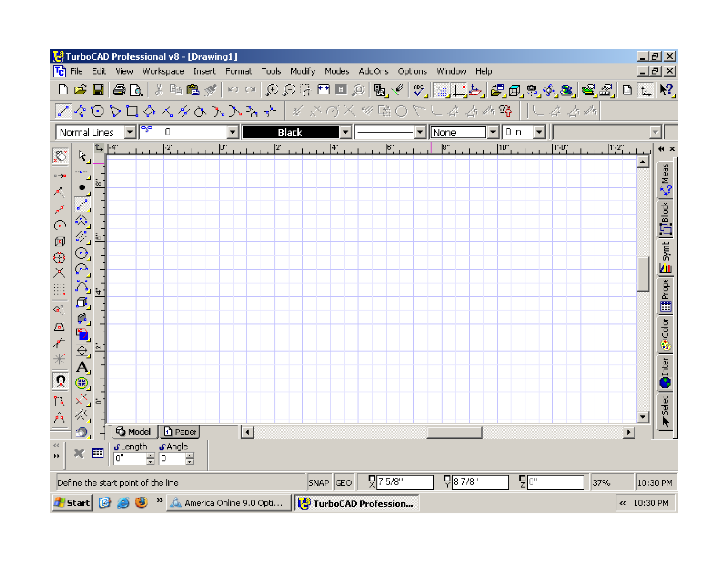Toggle the GEO status bar button
Viewport: 728px width, 562px height.
tap(343, 483)
